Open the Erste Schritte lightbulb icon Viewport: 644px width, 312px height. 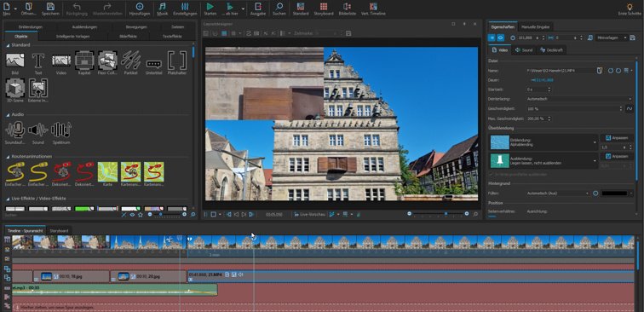pos(630,7)
